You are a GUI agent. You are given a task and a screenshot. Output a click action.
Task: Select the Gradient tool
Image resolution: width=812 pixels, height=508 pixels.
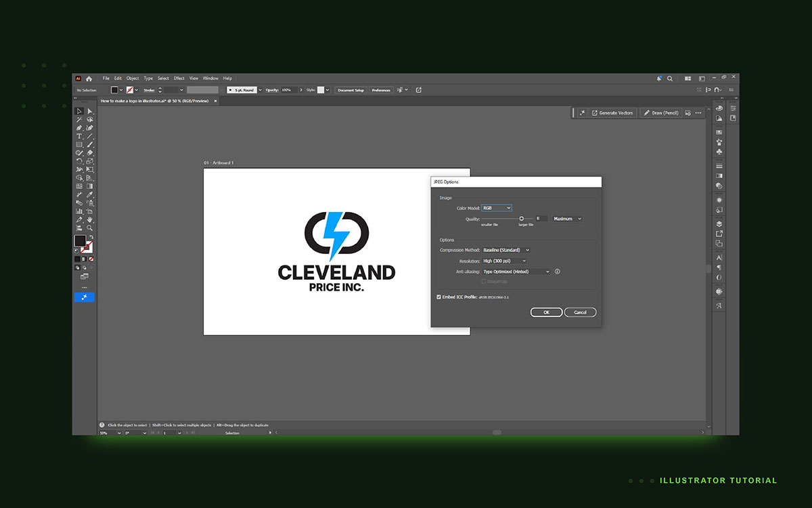coord(89,186)
